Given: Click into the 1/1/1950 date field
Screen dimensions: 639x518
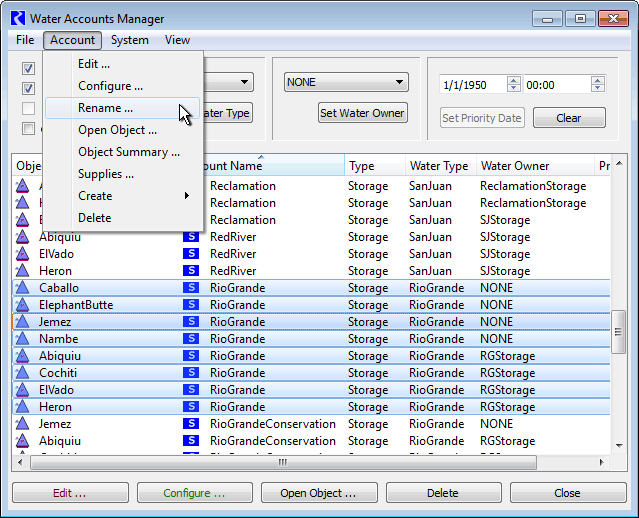Looking at the screenshot, I should coord(474,85).
